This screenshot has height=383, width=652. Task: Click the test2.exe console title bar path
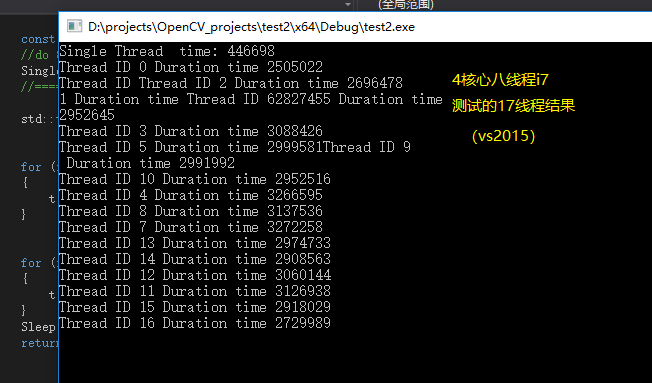coord(251,27)
